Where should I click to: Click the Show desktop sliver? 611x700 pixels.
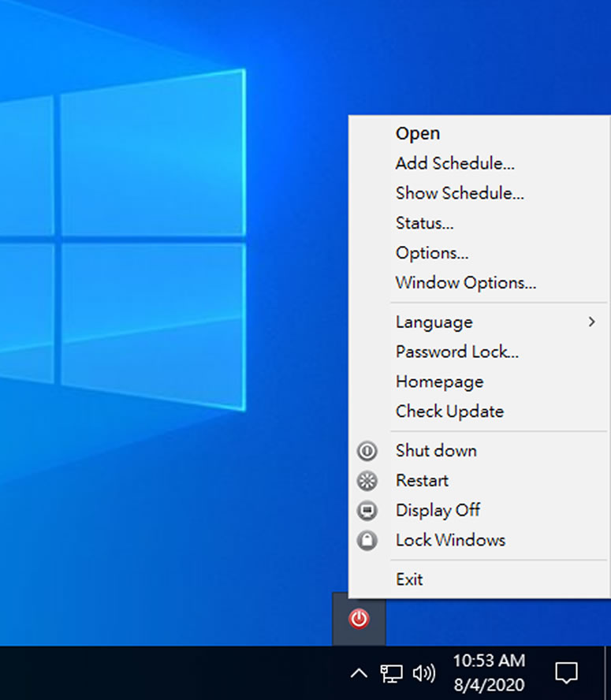(x=607, y=673)
